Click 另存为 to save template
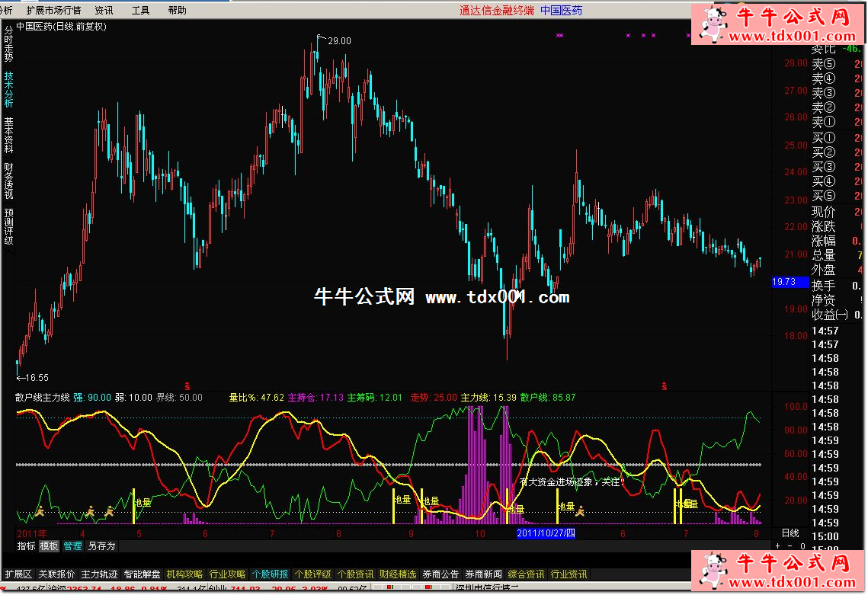Screen dimensions: 868x595 click(101, 545)
